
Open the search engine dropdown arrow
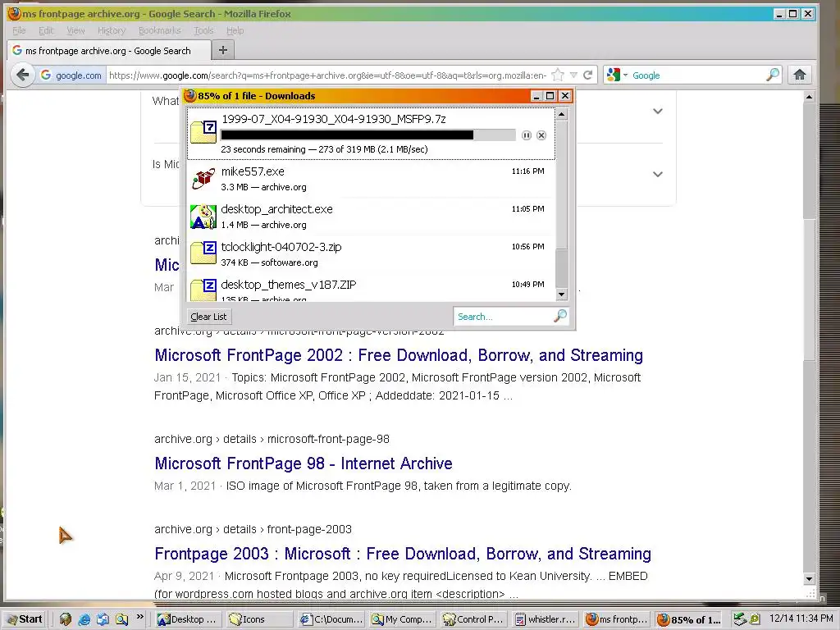(x=625, y=75)
